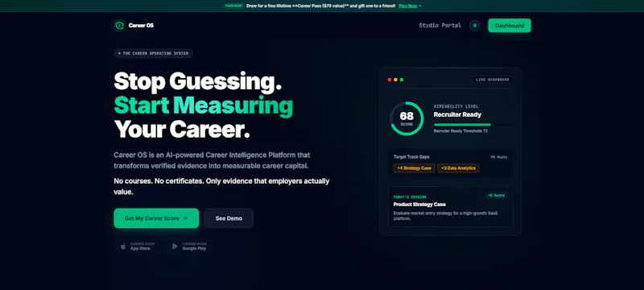Click the red dot in dashboard card

(x=390, y=80)
